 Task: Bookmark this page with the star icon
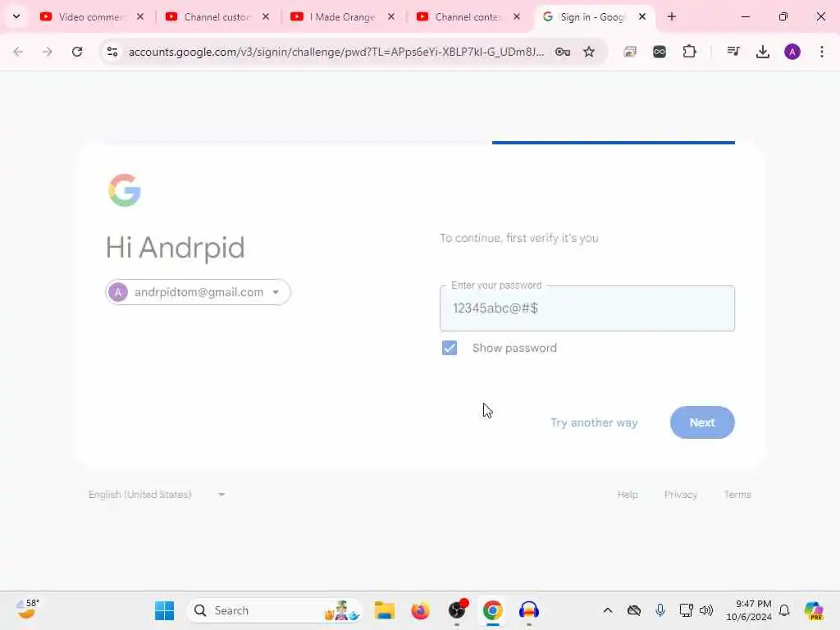(589, 52)
